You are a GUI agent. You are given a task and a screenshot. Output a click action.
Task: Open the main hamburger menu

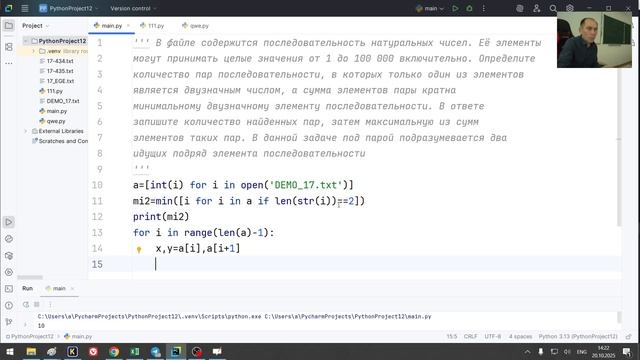pos(25,8)
